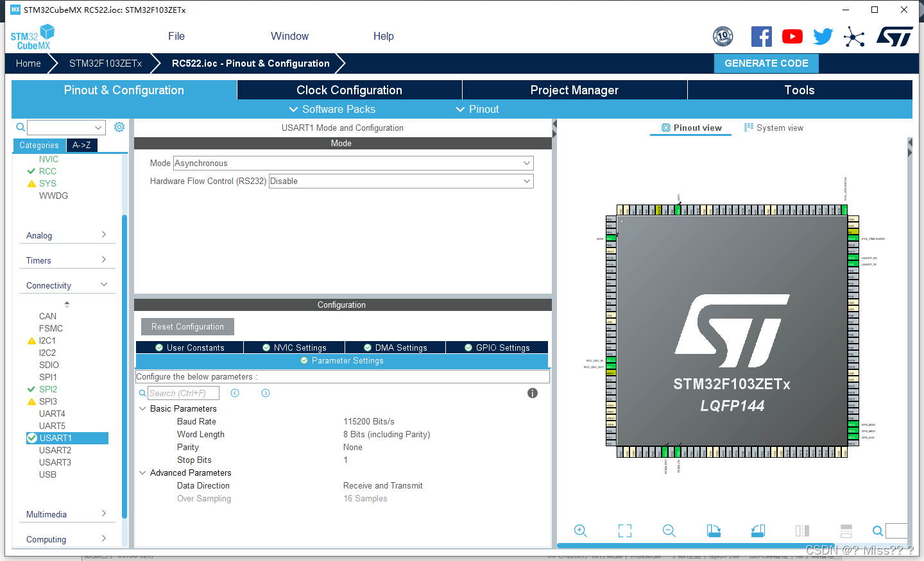Switch to the Tools tab
924x561 pixels.
pos(800,90)
